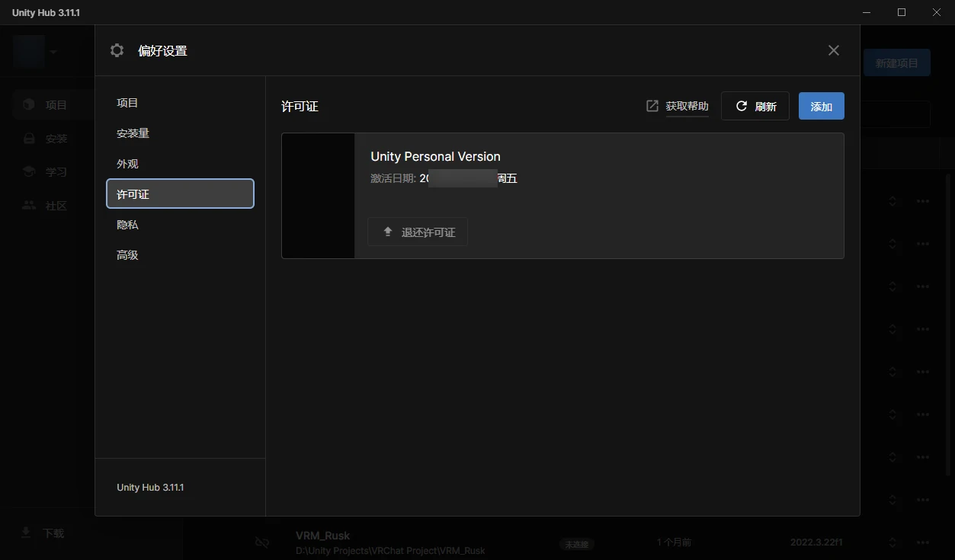Click the 下载 downloads icon in sidebar
The image size is (955, 560).
[27, 533]
